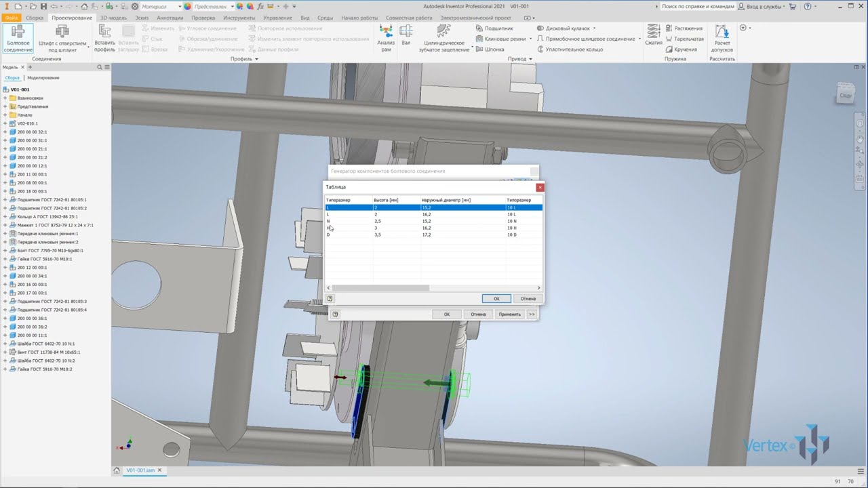The height and width of the screenshot is (488, 868).
Task: Click the table scrollbar's right arrow
Action: point(539,288)
